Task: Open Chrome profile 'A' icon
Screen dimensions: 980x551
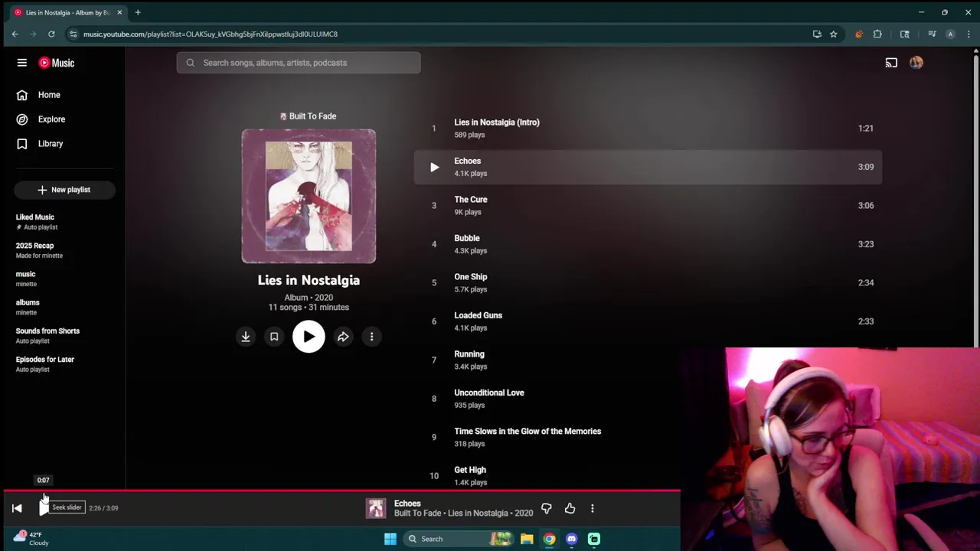Action: click(x=950, y=34)
